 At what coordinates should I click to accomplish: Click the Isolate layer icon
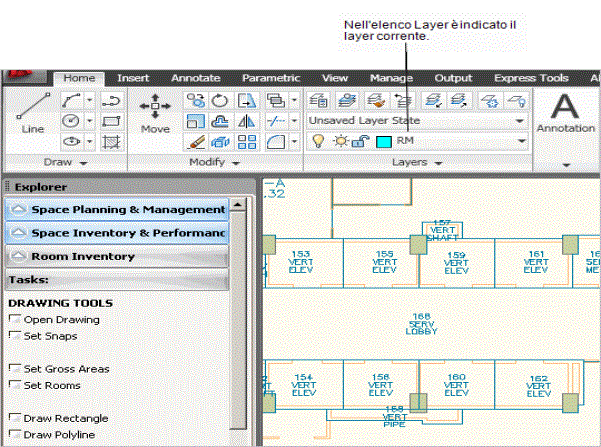[x=433, y=100]
